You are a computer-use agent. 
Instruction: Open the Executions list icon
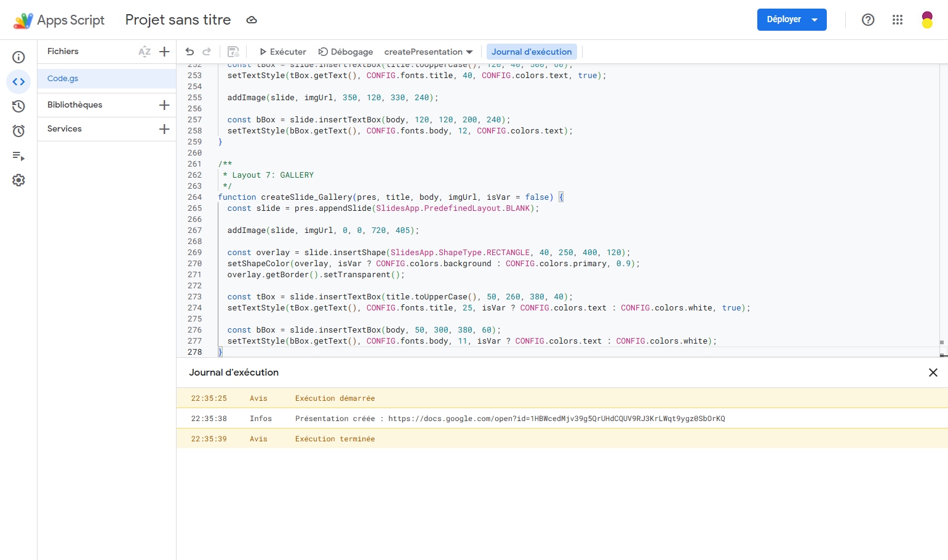tap(18, 156)
